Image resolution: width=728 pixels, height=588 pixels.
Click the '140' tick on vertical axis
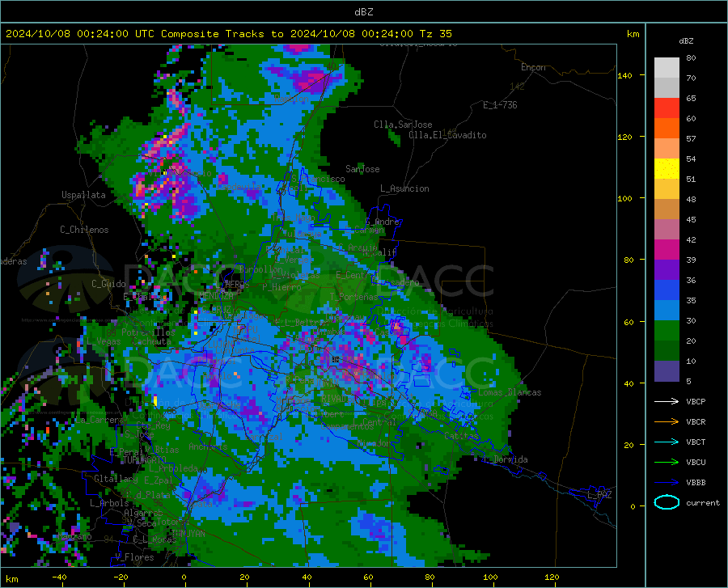[x=624, y=76]
